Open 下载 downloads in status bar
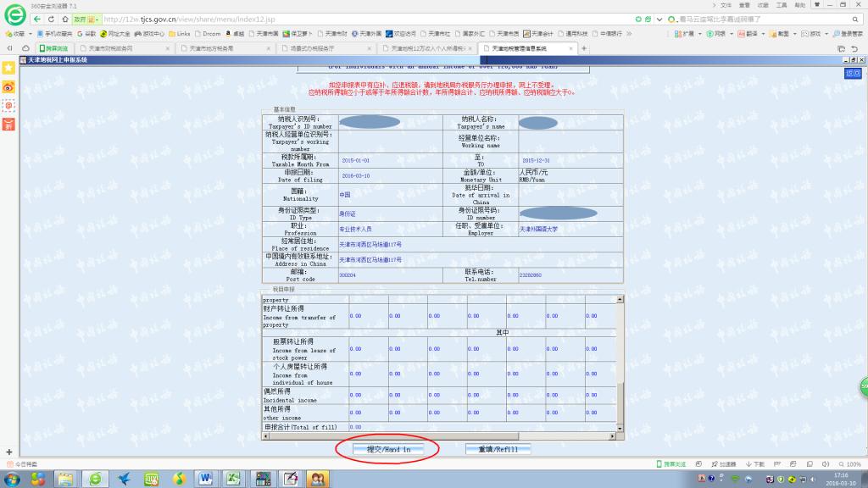This screenshot has width=868, height=488. pyautogui.click(x=755, y=464)
